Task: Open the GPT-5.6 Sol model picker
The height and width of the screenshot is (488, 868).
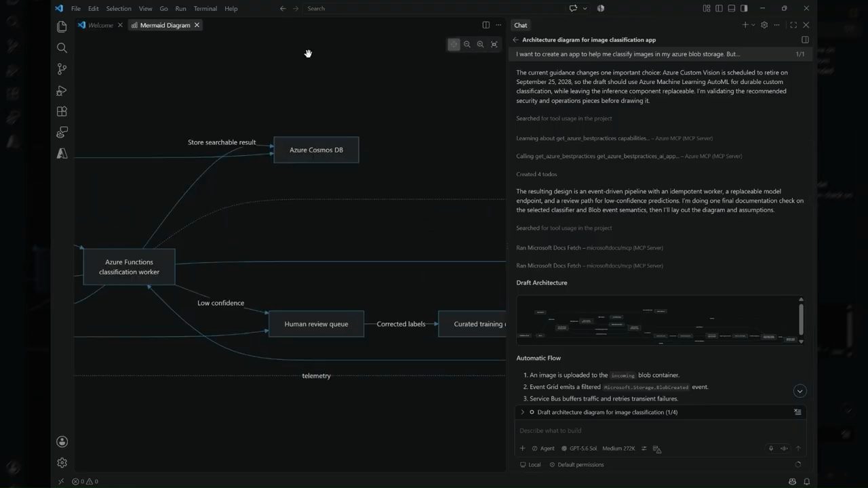Action: coord(579,448)
